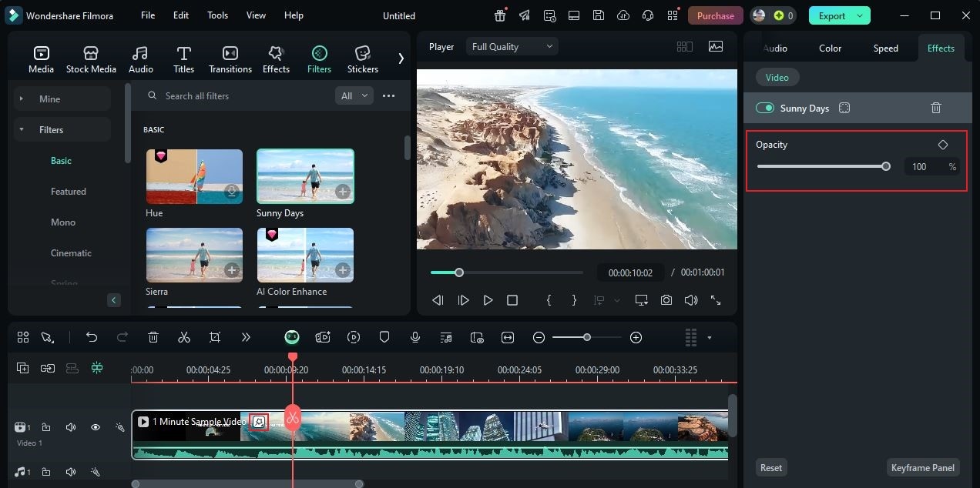Open the Export options arrow
The height and width of the screenshot is (488, 980).
pyautogui.click(x=860, y=15)
